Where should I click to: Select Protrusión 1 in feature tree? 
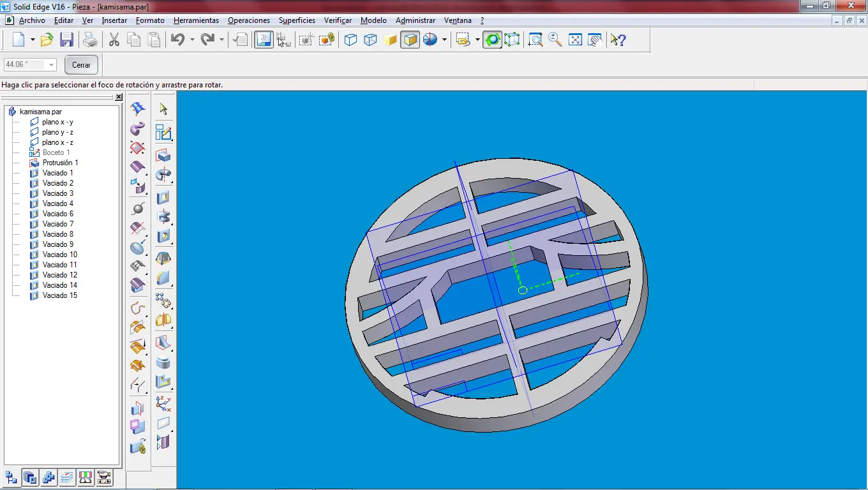60,163
